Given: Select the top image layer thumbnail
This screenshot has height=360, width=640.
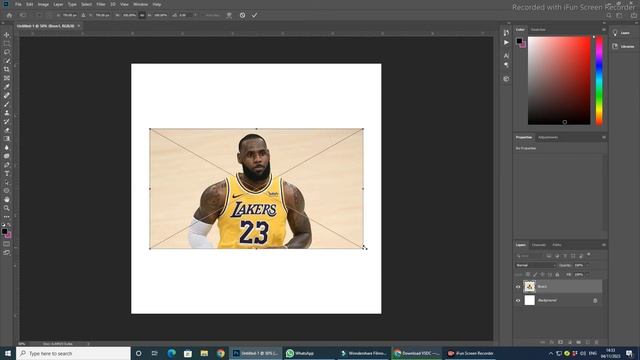Looking at the screenshot, I should tap(529, 287).
